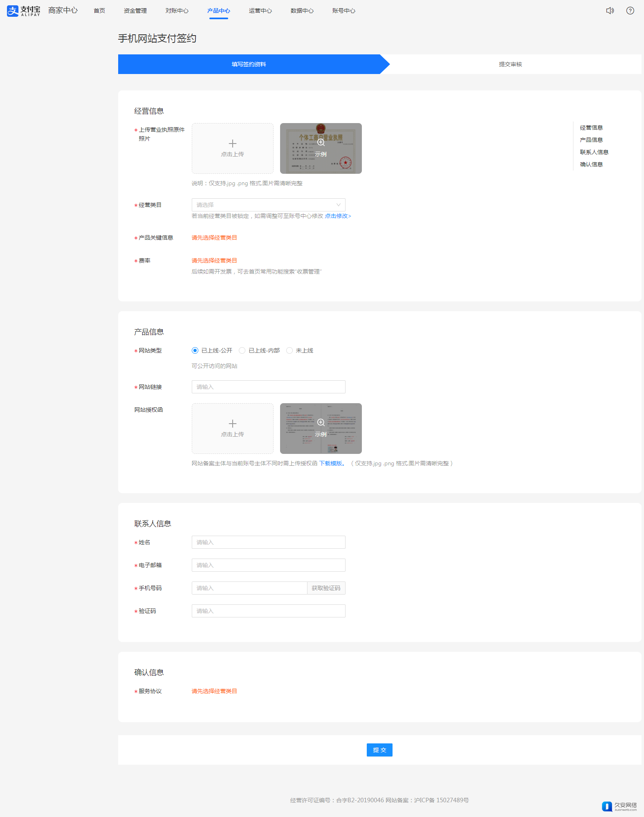Click the 提交 submit button
Image resolution: width=644 pixels, height=817 pixels.
(379, 750)
